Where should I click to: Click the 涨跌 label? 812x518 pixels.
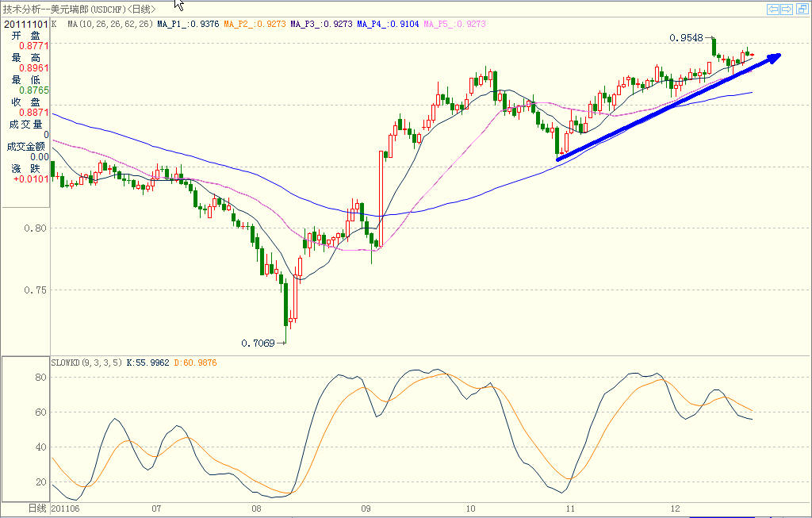tap(26, 168)
